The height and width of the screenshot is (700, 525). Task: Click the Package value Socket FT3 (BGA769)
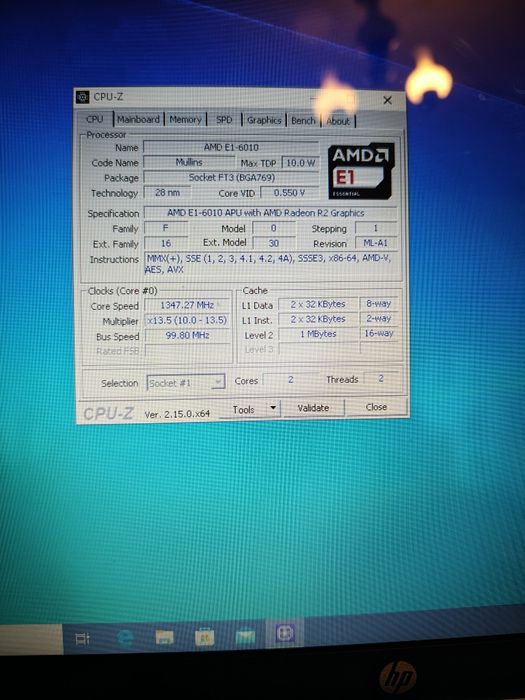pos(231,177)
